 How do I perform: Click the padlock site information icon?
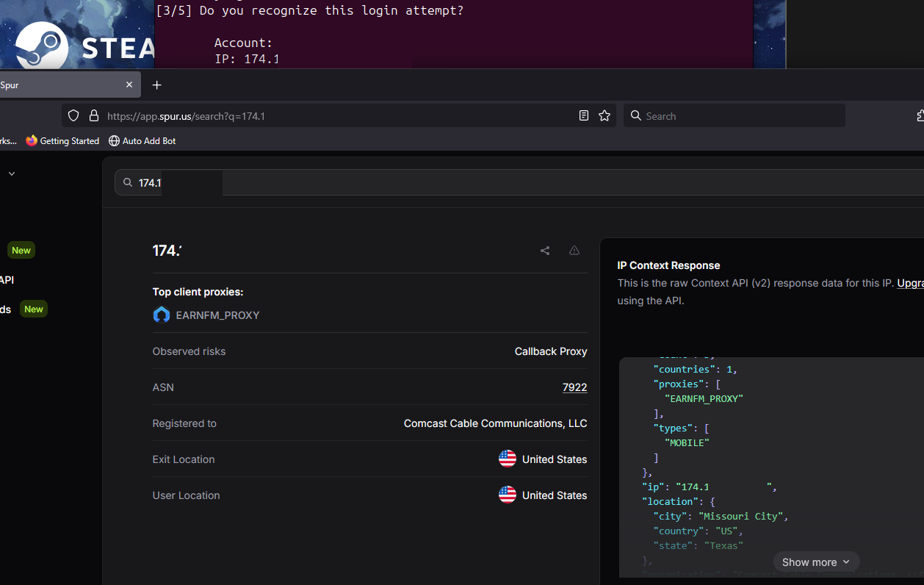pyautogui.click(x=94, y=116)
